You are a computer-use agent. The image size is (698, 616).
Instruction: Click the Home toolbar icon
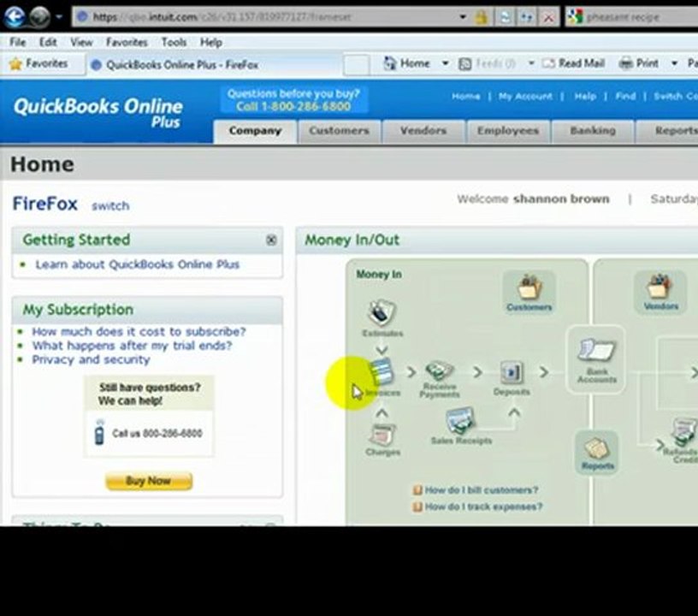[x=390, y=63]
